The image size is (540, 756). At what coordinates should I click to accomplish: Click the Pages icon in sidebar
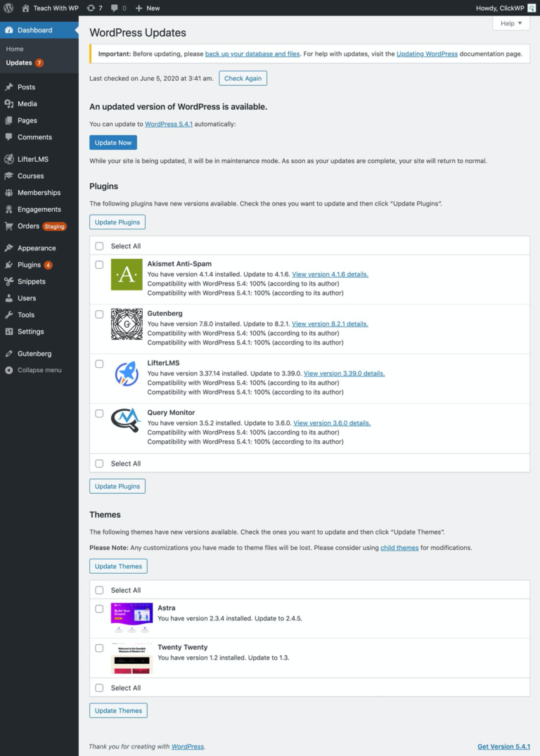point(8,120)
